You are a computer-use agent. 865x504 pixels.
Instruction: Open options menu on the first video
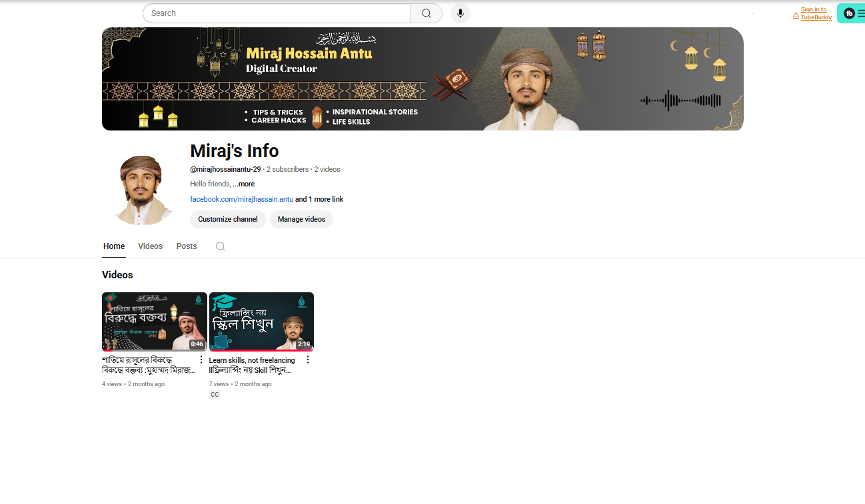click(x=201, y=359)
